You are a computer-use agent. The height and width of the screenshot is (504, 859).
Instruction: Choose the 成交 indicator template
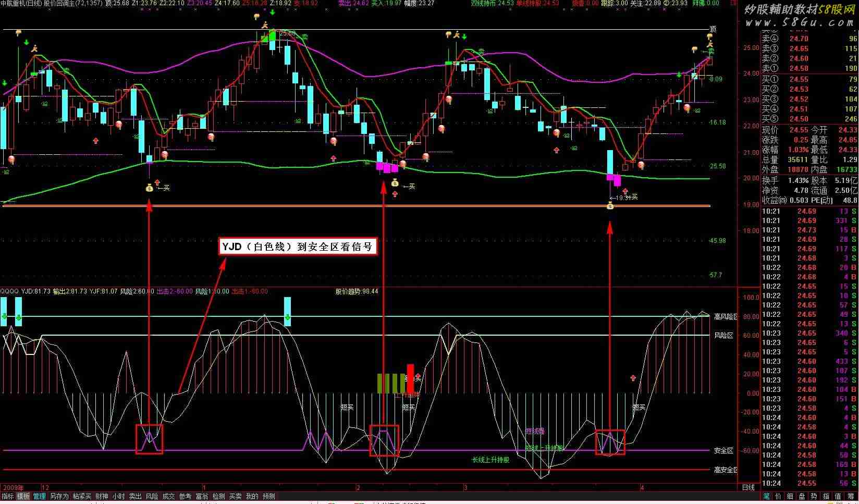coord(168,497)
